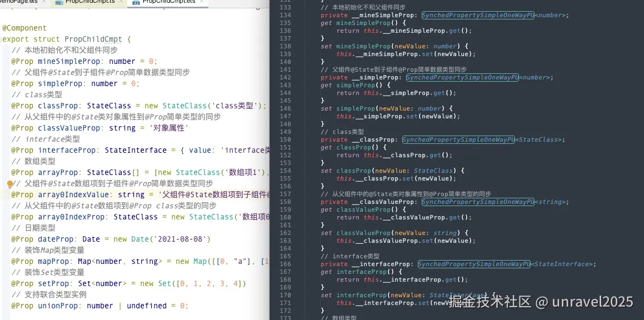Click 'private __mineSimpleProp' on line 134

367,15
